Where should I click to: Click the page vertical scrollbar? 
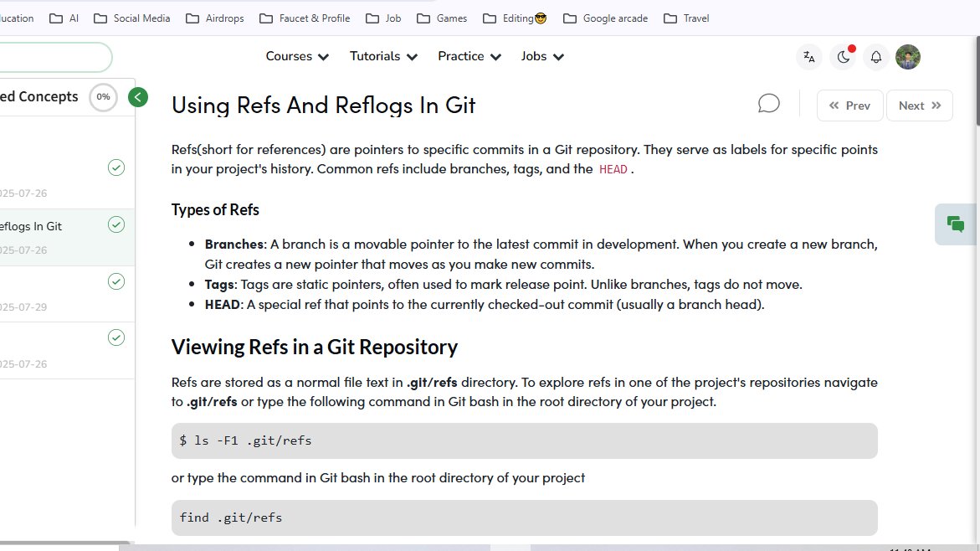977,81
